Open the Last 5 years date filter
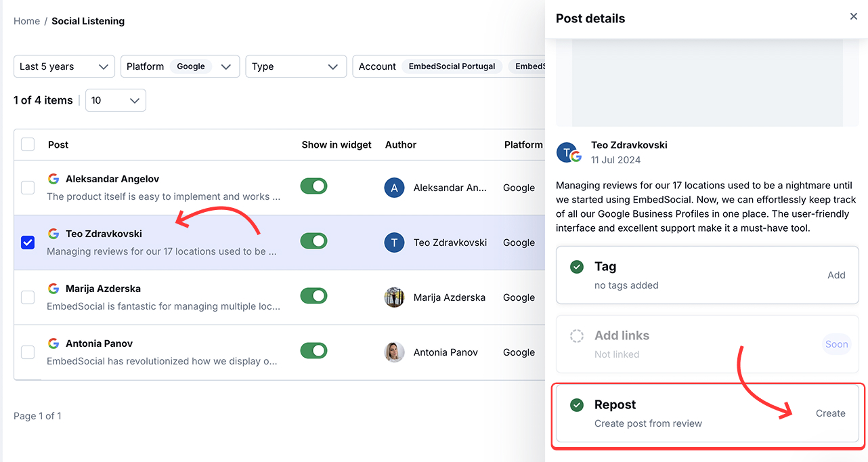Screen dimensions: 868x462 click(64, 66)
